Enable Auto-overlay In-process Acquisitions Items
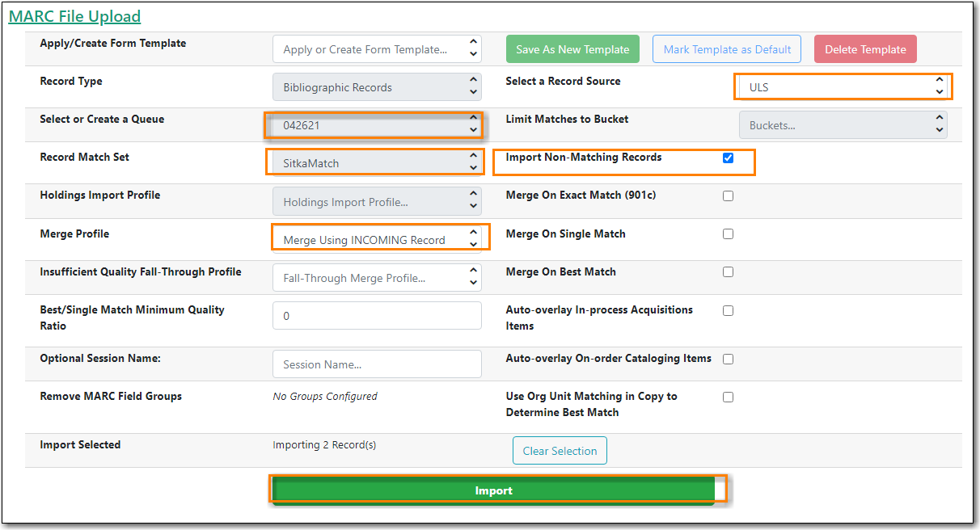The image size is (980, 530). tap(728, 310)
